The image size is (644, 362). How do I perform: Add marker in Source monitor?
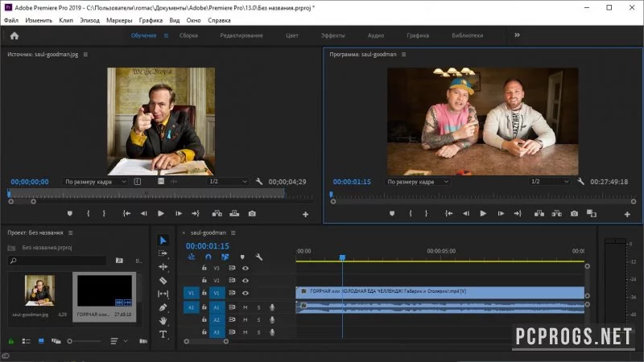click(x=70, y=213)
